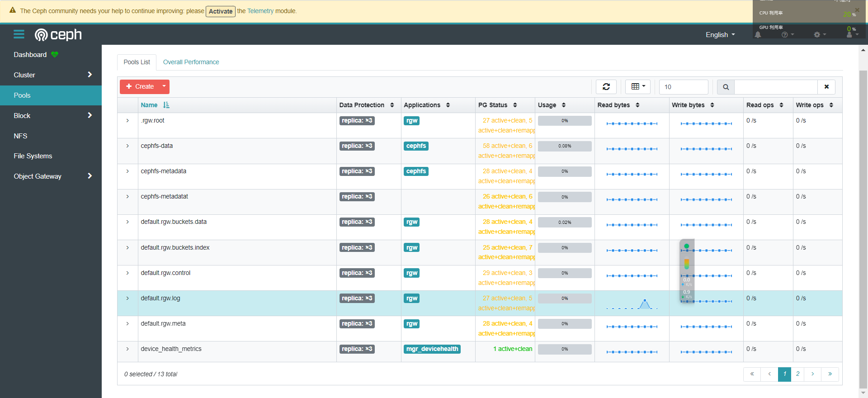Sort pools by Name column
868x398 pixels.
pos(155,105)
